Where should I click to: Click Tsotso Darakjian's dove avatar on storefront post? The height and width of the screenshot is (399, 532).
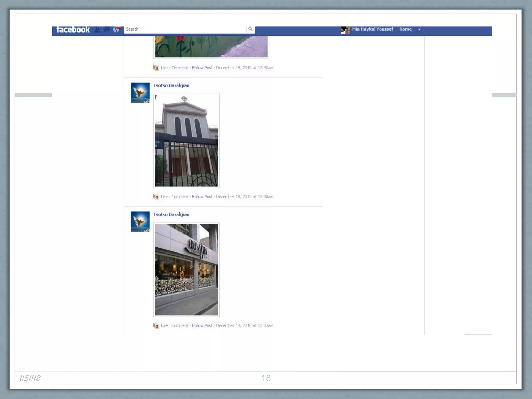[140, 222]
